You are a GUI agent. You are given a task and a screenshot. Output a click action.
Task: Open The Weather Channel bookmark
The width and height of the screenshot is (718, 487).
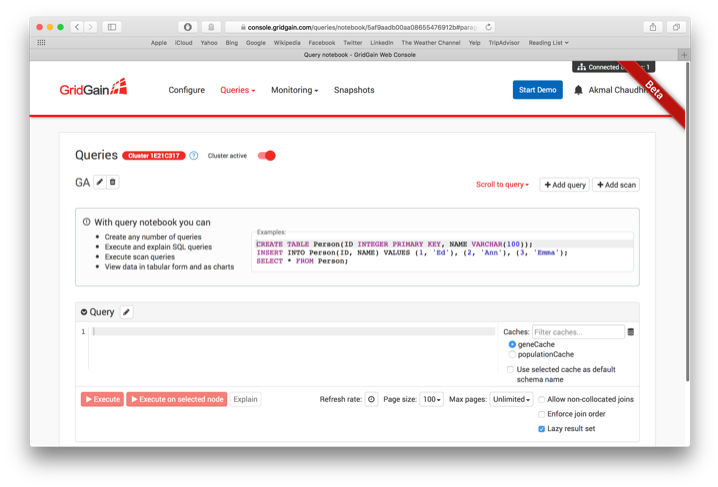point(430,43)
